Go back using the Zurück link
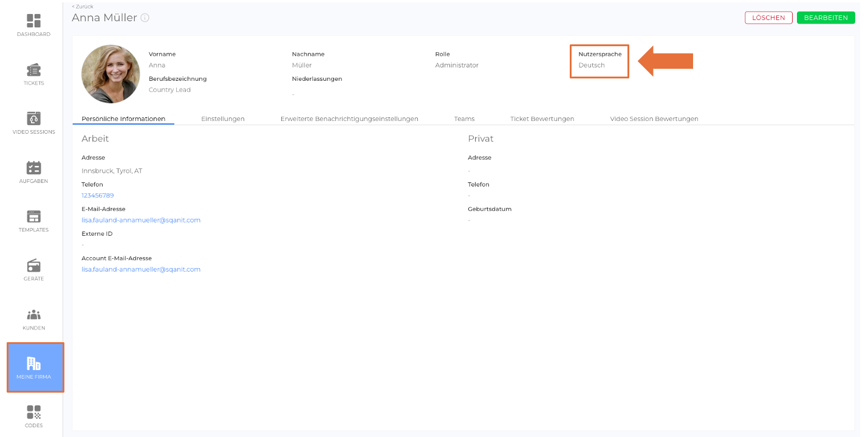This screenshot has height=437, width=868. point(83,7)
